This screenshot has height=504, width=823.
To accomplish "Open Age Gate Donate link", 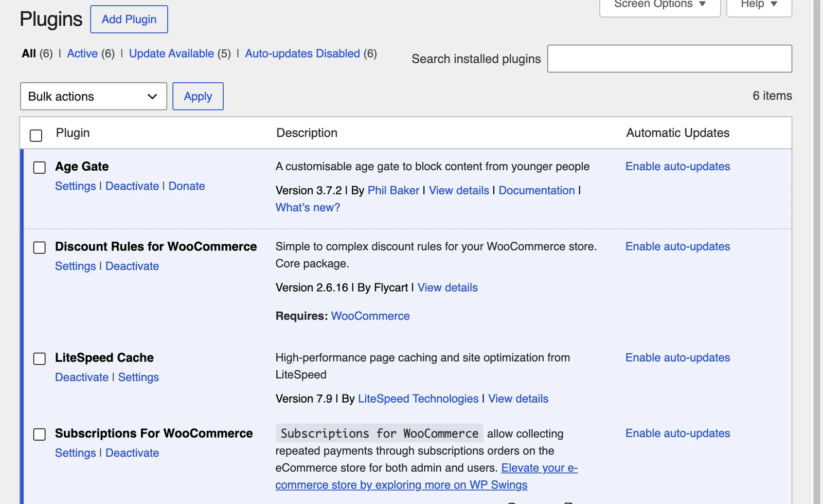I will 187,186.
